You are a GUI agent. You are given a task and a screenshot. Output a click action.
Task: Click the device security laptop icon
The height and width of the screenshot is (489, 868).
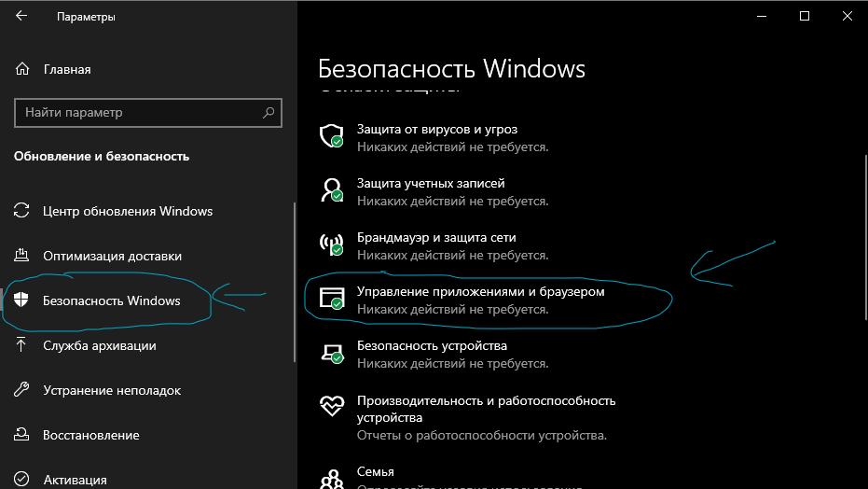(x=332, y=354)
